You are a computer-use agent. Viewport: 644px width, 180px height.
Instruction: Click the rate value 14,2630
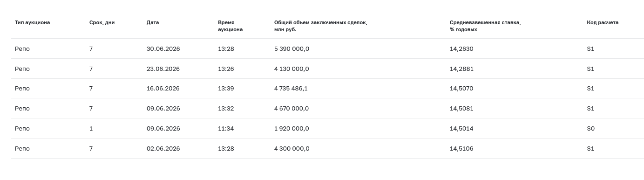[461, 48]
